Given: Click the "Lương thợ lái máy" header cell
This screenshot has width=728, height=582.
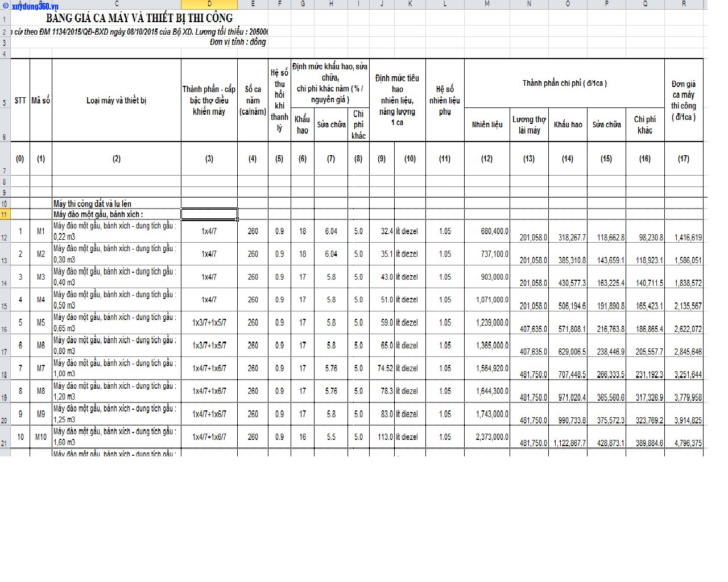Looking at the screenshot, I should pos(529,125).
